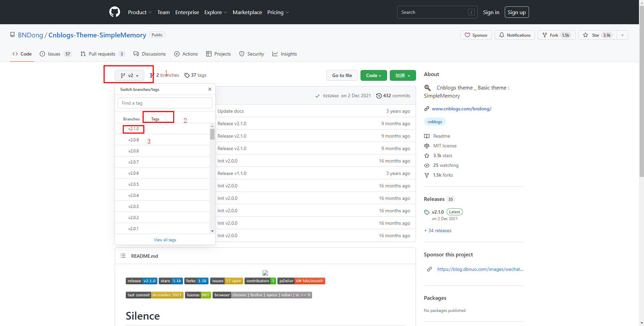Select tag v2.0.1 from list
Screen dimensions: 644x326
(162, 229)
